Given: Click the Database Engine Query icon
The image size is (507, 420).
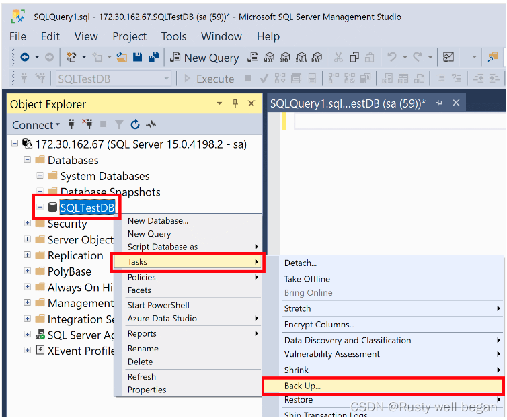Looking at the screenshot, I should point(253,58).
